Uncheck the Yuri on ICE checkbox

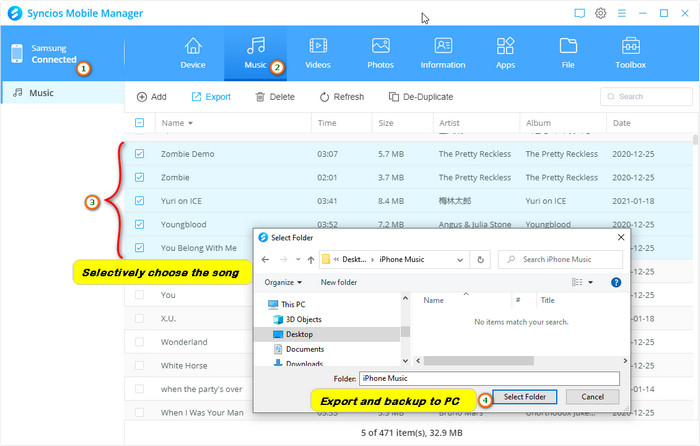click(139, 200)
